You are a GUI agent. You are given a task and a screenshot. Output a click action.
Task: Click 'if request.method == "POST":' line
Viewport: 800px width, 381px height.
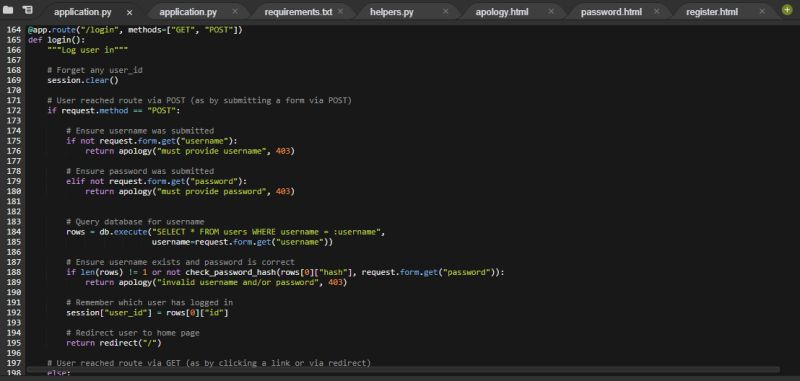coord(114,111)
